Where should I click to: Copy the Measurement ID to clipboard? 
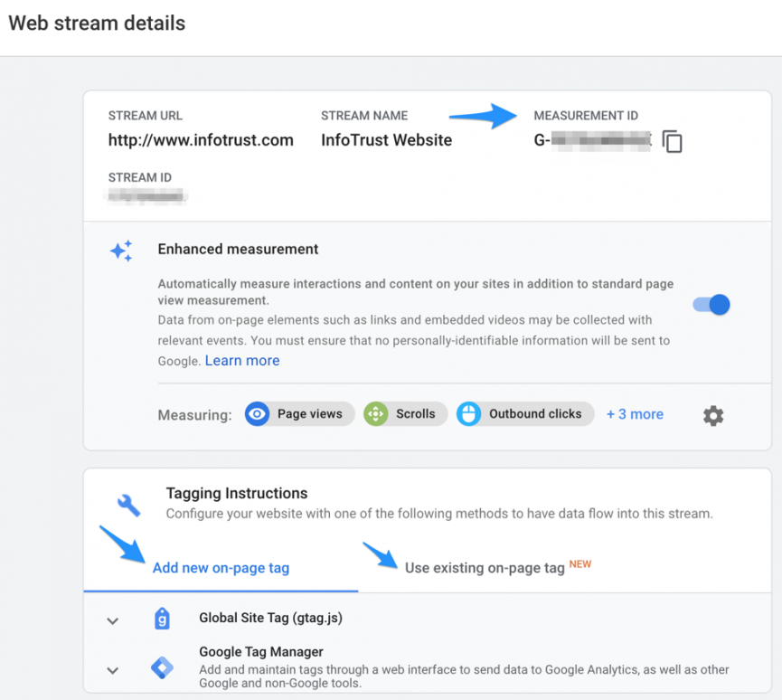pos(671,141)
